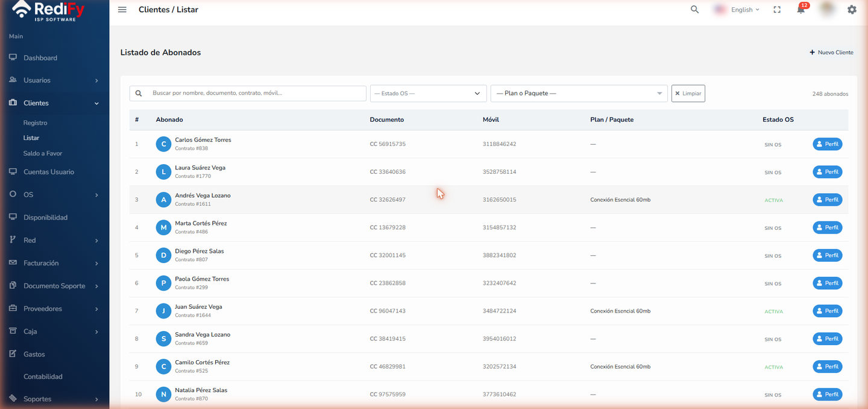868x409 pixels.
Task: Expand the Facturación submenu
Action: tap(96, 264)
